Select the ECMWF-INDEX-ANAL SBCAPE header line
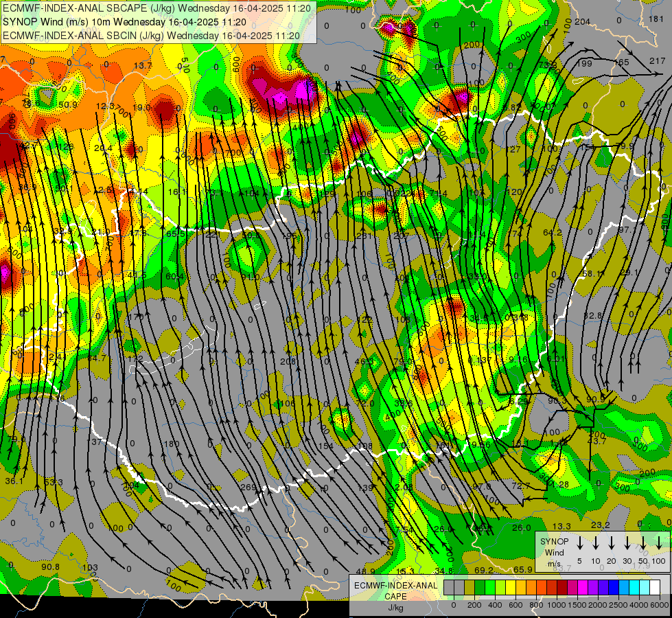 pos(157,8)
